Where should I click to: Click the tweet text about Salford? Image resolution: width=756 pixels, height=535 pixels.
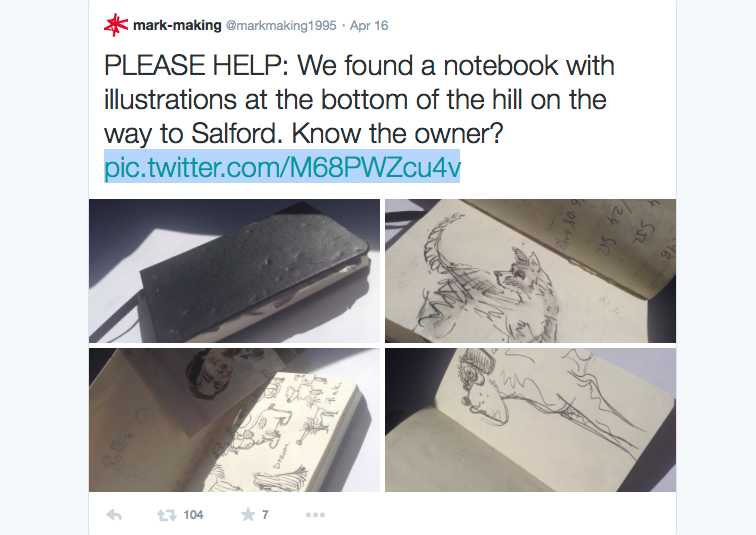tap(359, 99)
